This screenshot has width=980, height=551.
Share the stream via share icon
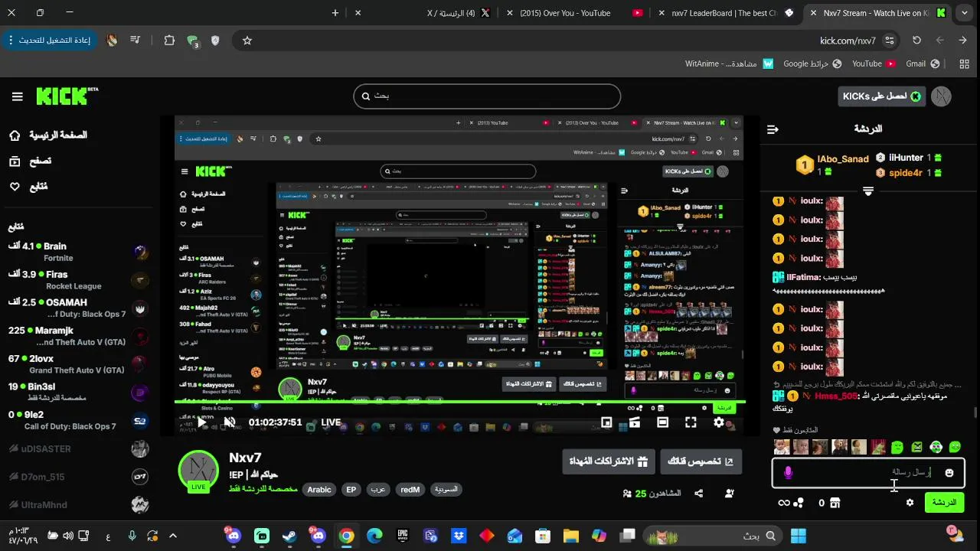click(698, 494)
